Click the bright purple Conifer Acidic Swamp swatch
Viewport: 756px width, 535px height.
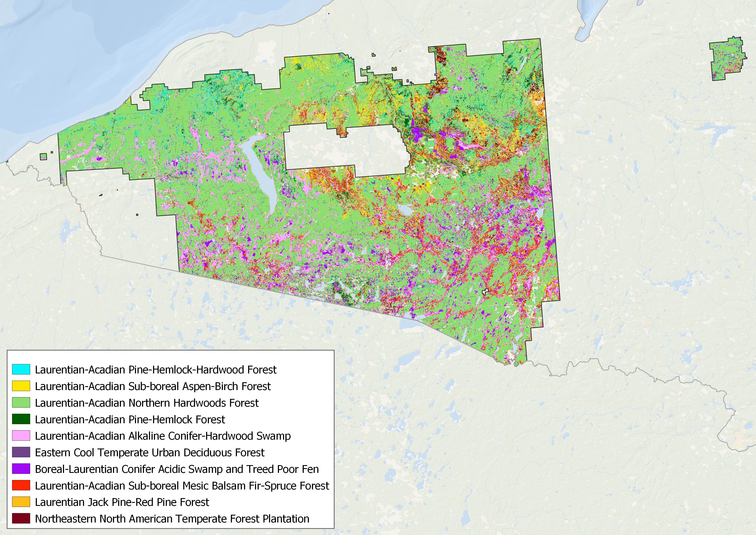click(x=21, y=469)
